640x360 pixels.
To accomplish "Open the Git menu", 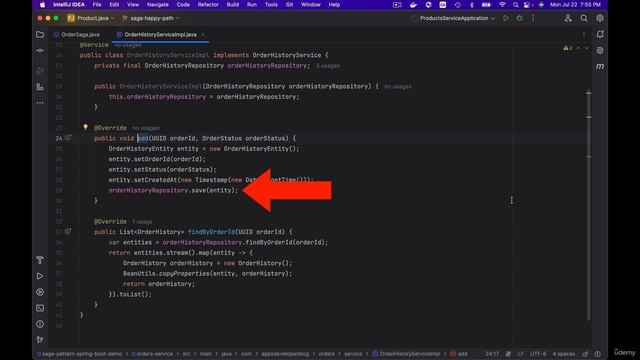I will click(x=289, y=4).
